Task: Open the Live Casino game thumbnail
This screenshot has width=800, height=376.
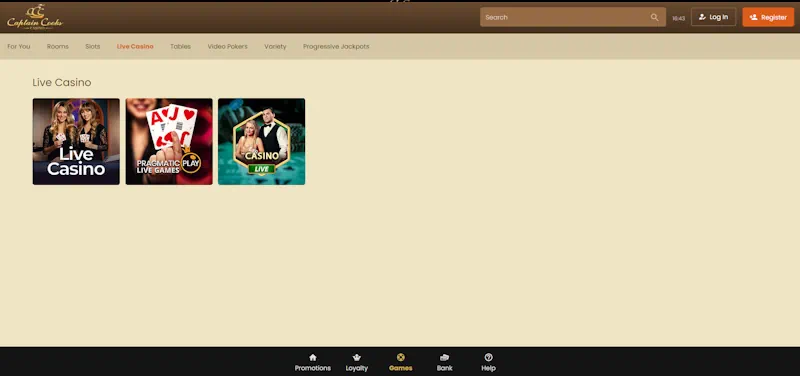Action: coord(76,141)
